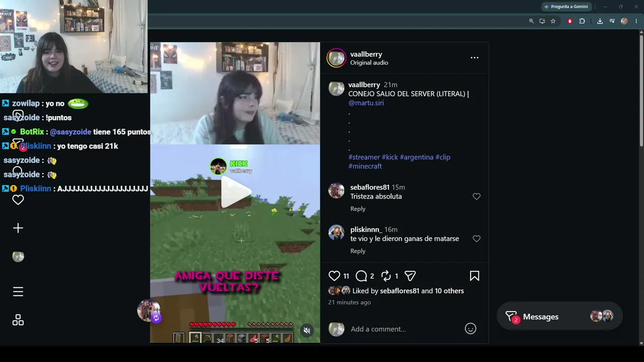The width and height of the screenshot is (644, 362).
Task: Click the reposter avatar beside the video
Action: 148,311
